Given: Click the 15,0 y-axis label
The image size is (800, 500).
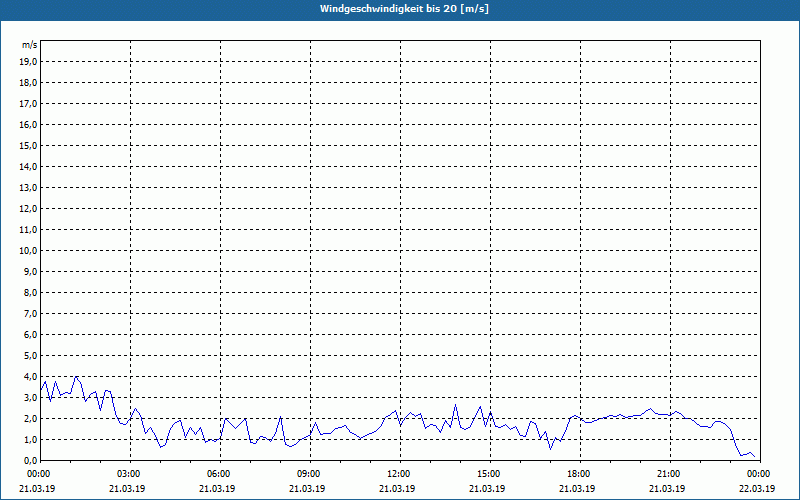Looking at the screenshot, I should (x=30, y=145).
